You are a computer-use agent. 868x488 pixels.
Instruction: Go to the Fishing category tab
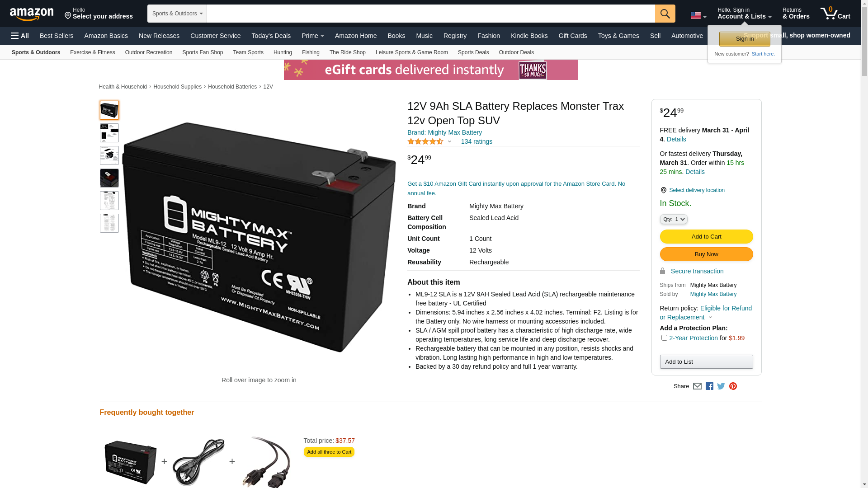pos(311,52)
